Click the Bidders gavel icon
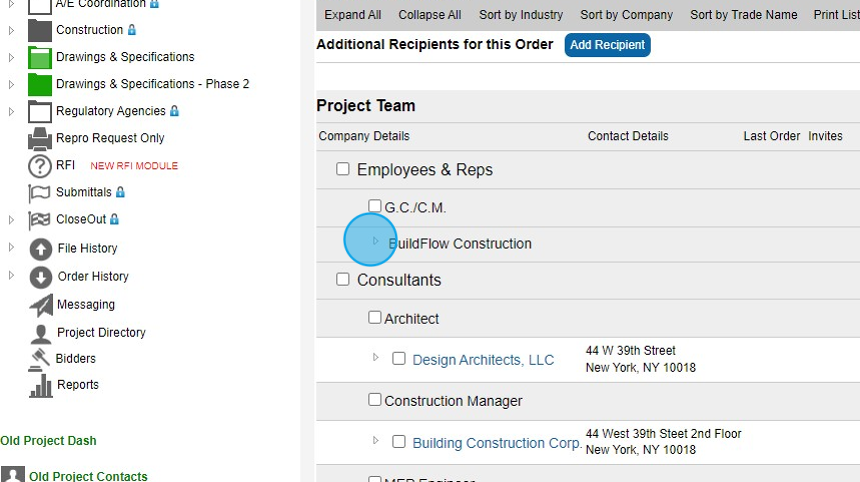This screenshot has width=860, height=482. click(x=40, y=358)
